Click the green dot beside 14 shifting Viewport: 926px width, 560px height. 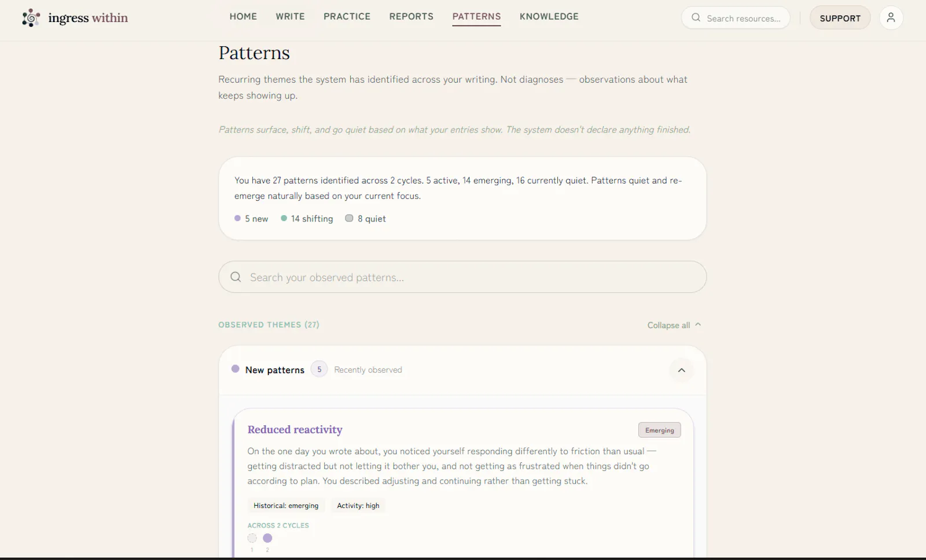tap(284, 218)
